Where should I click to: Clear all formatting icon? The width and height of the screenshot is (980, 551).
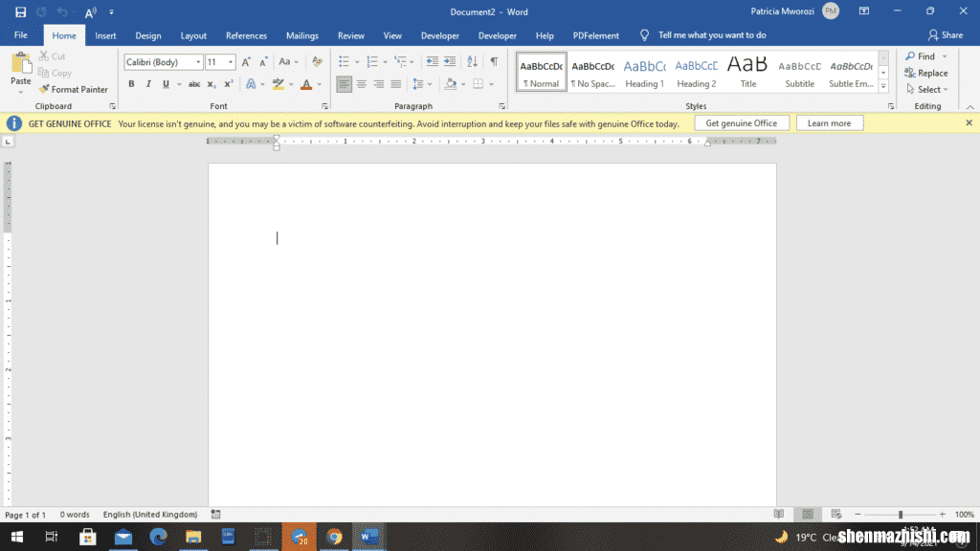pos(317,62)
